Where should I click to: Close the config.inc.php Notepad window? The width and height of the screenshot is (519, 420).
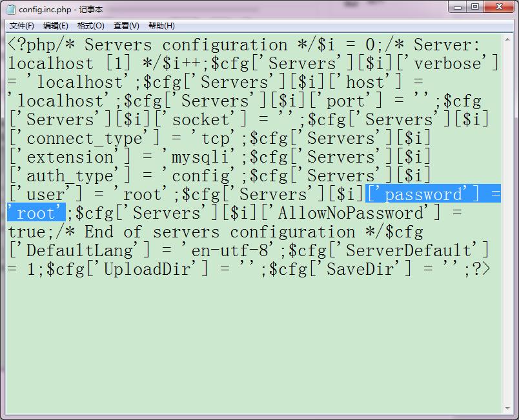(499, 7)
